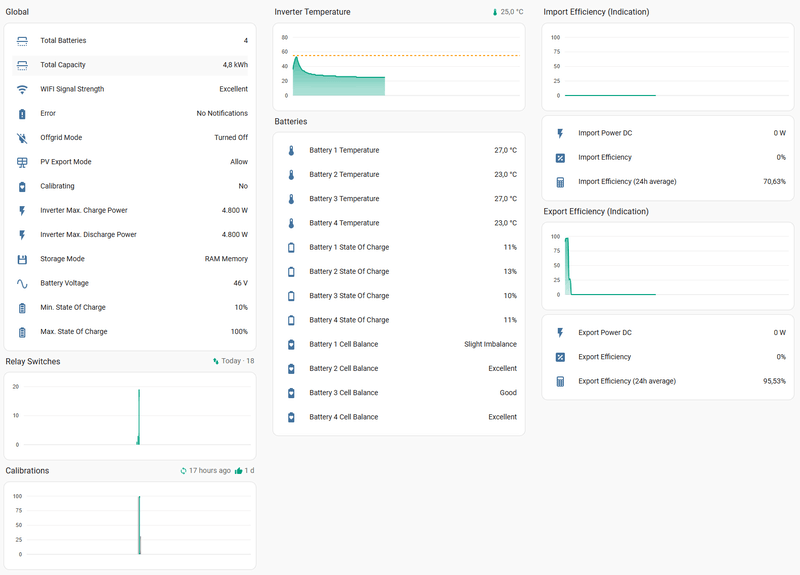Click the Import Power DC flash icon
This screenshot has width=800, height=575.
point(560,134)
